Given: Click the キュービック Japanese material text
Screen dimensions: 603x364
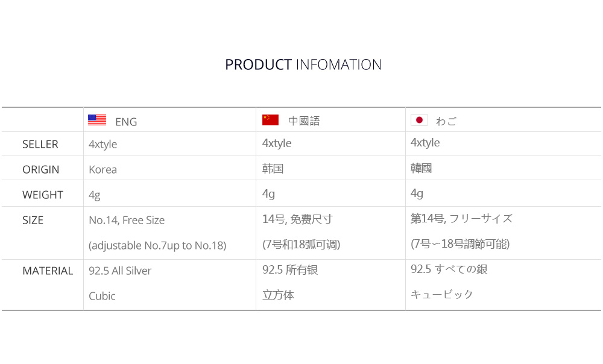Looking at the screenshot, I should [x=441, y=295].
